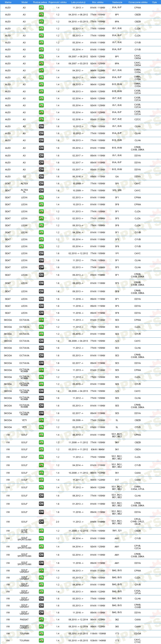Click petrol icon in VW Passat 362 row
Screen dimensions: 161x644
(x=41, y=619)
